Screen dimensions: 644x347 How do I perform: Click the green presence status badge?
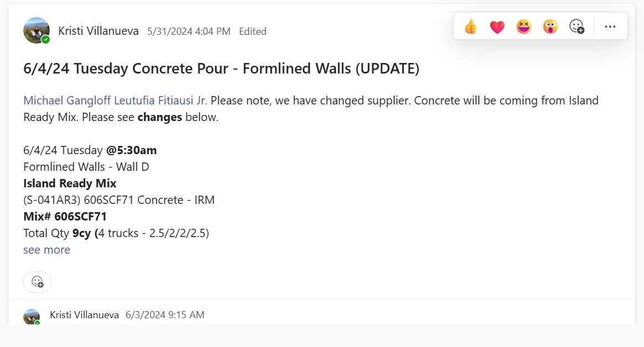click(45, 39)
